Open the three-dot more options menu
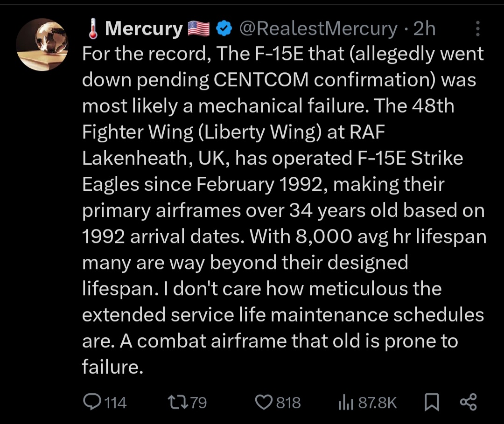Image resolution: width=504 pixels, height=424 pixels. point(478,28)
